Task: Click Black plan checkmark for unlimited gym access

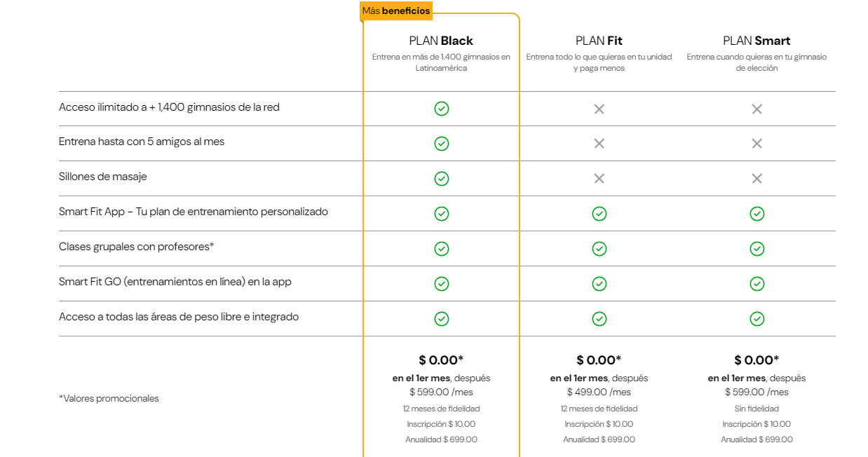Action: tap(441, 109)
